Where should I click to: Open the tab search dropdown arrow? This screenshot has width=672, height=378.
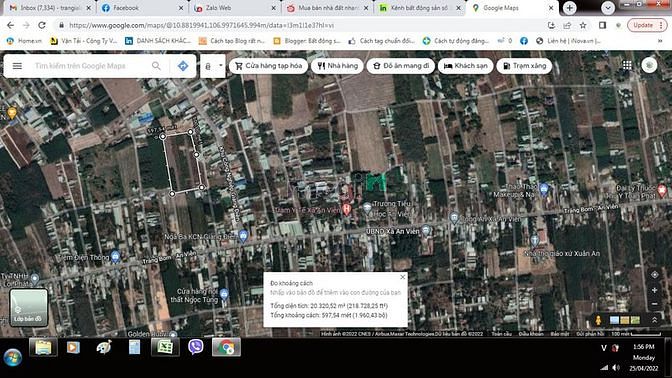tap(608, 8)
